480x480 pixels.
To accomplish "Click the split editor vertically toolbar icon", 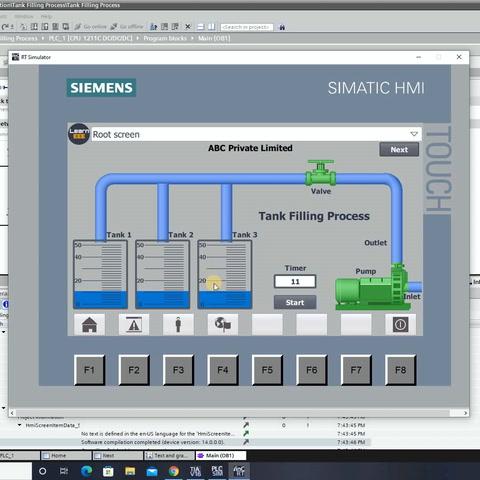I will [x=211, y=27].
